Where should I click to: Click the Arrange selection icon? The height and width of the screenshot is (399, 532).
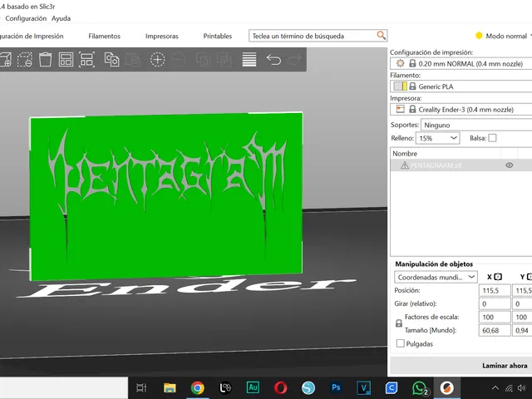(x=86, y=60)
